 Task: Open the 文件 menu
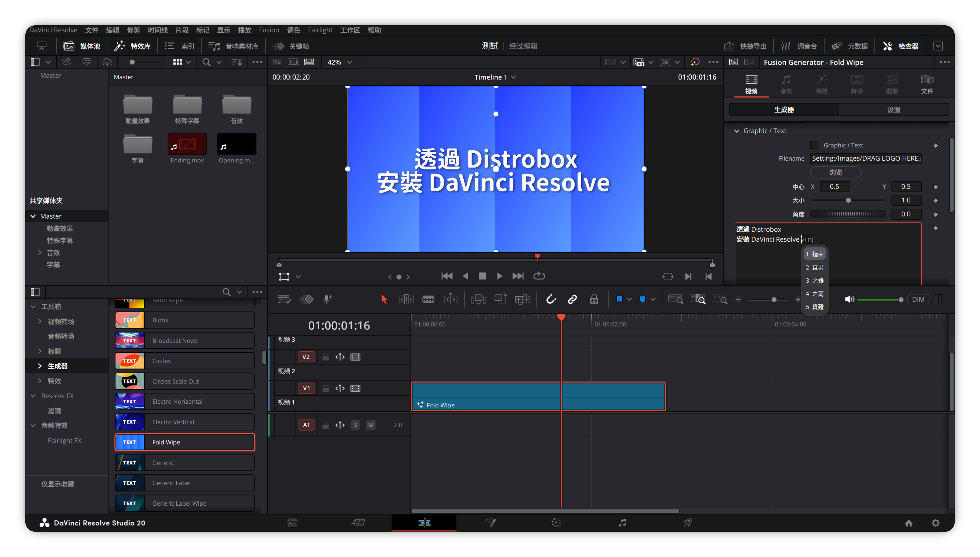[x=92, y=30]
